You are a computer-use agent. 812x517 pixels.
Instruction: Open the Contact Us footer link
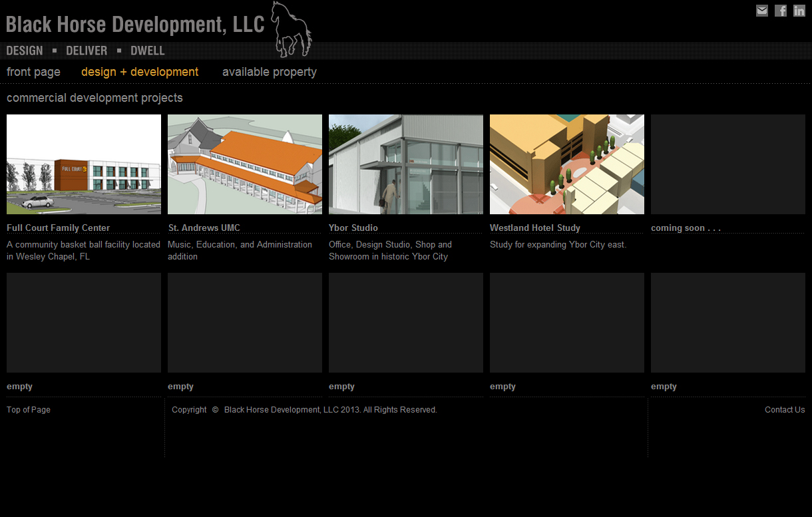(785, 410)
